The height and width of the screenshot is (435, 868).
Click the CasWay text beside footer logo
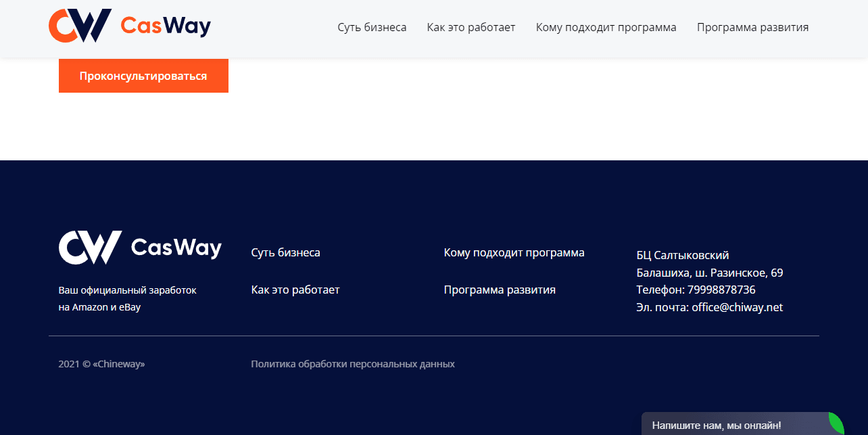click(x=176, y=248)
